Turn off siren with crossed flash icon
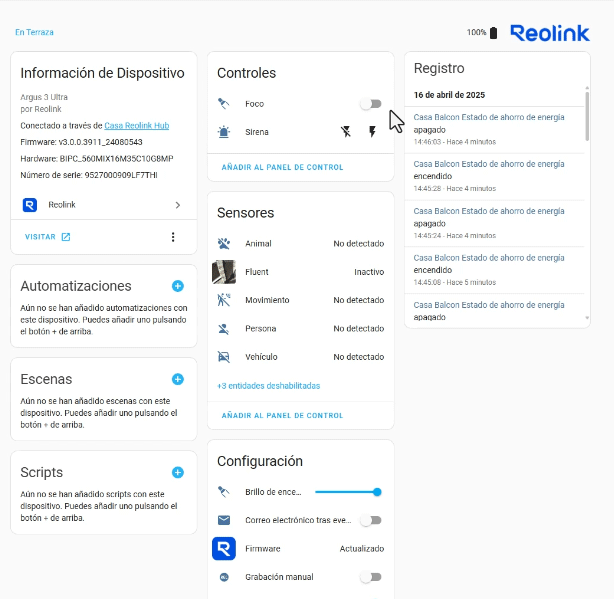Viewport: 614px width, 599px height. pyautogui.click(x=346, y=132)
